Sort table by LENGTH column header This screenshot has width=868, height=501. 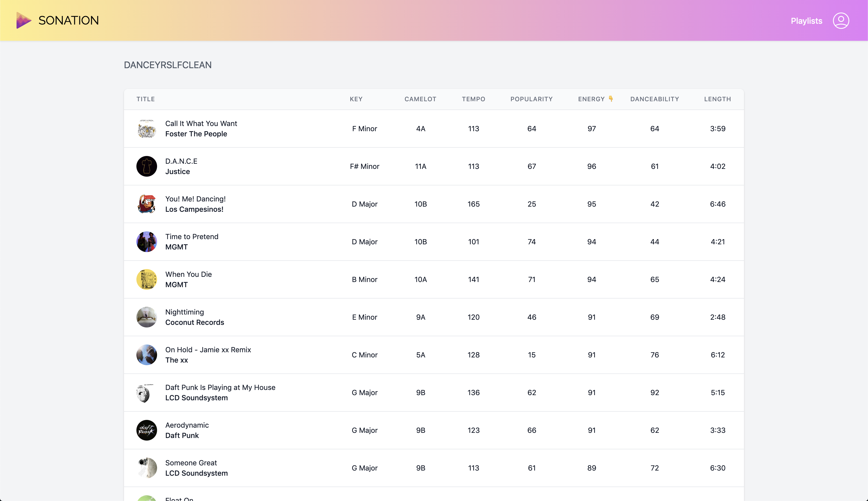(x=717, y=99)
